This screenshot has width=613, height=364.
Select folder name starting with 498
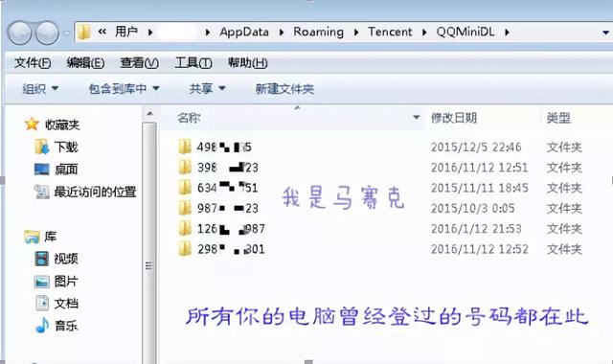point(224,148)
